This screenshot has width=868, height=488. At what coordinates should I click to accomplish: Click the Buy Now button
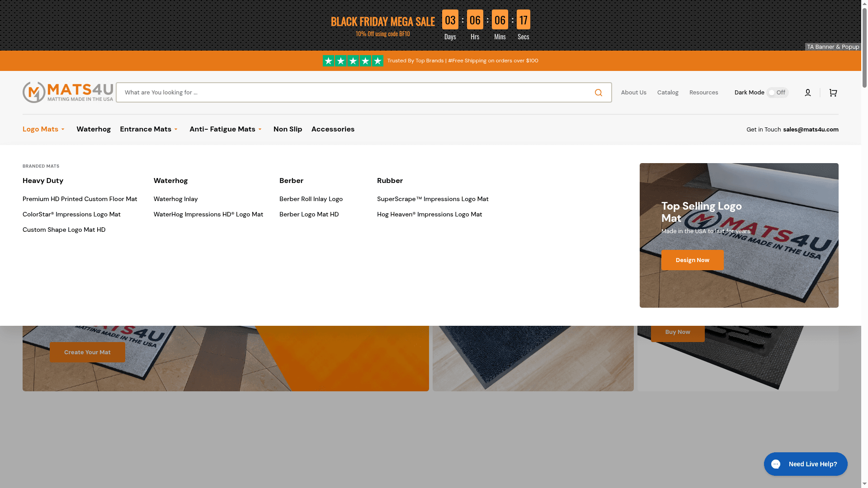click(x=677, y=332)
